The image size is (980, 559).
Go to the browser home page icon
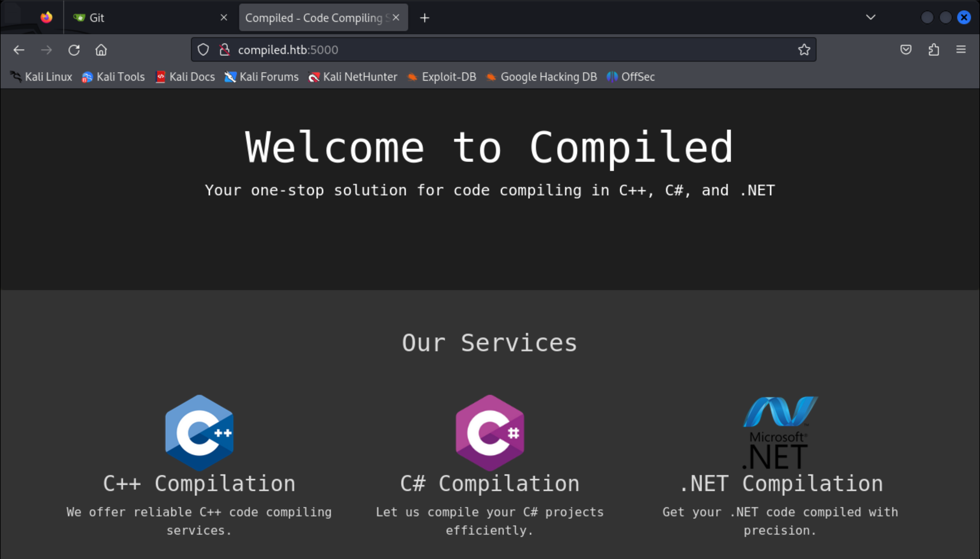click(x=101, y=50)
